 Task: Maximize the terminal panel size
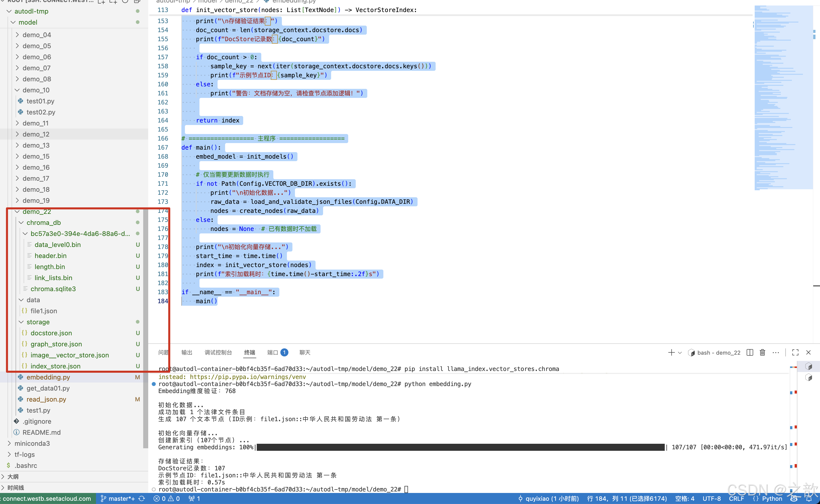795,352
